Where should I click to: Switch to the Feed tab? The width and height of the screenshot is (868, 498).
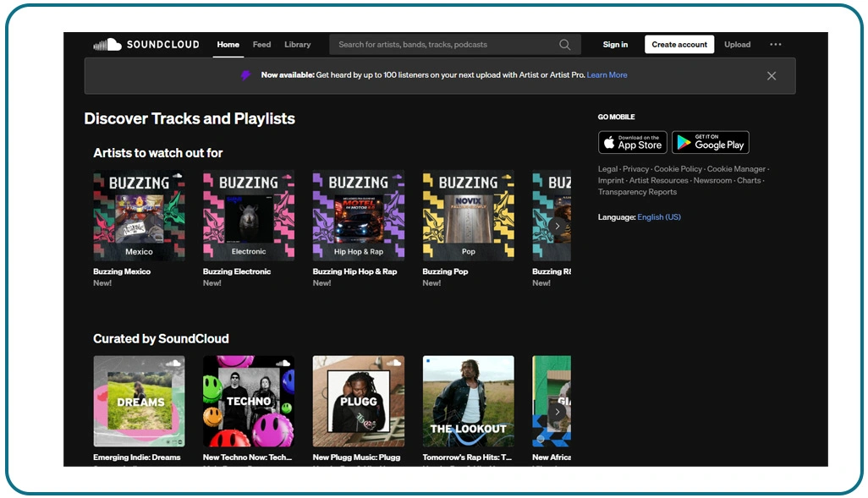261,45
